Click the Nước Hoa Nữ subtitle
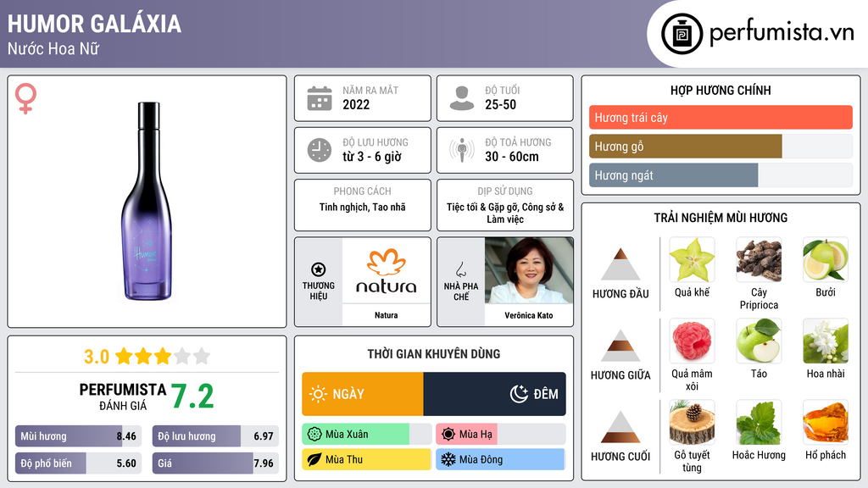The width and height of the screenshot is (868, 488). point(53,48)
